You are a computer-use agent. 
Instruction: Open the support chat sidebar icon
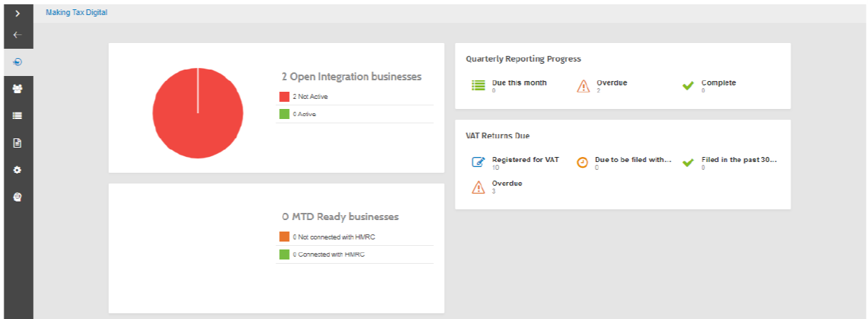pyautogui.click(x=18, y=196)
